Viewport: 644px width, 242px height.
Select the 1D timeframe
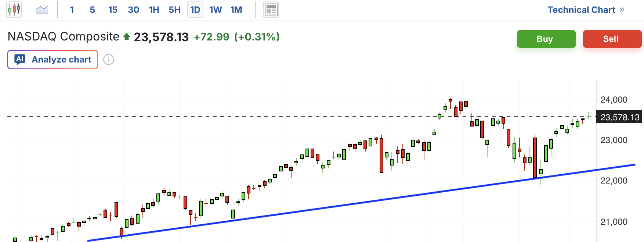[195, 10]
